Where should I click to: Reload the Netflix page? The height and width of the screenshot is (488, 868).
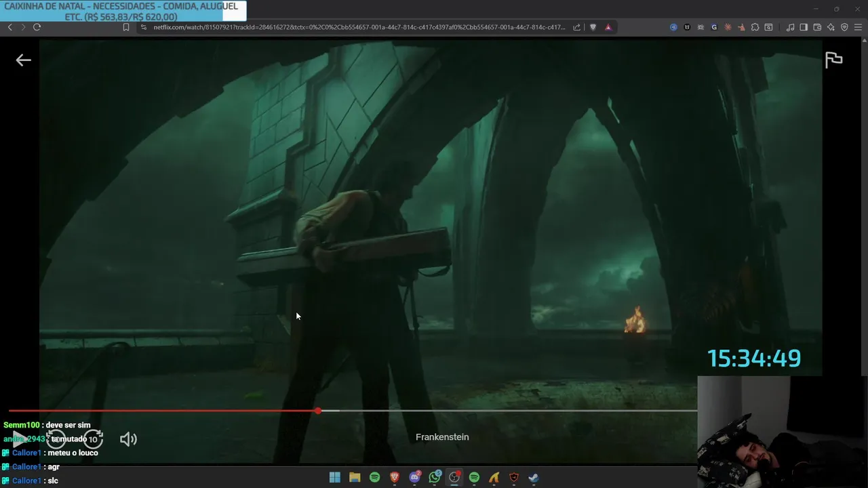click(x=37, y=27)
